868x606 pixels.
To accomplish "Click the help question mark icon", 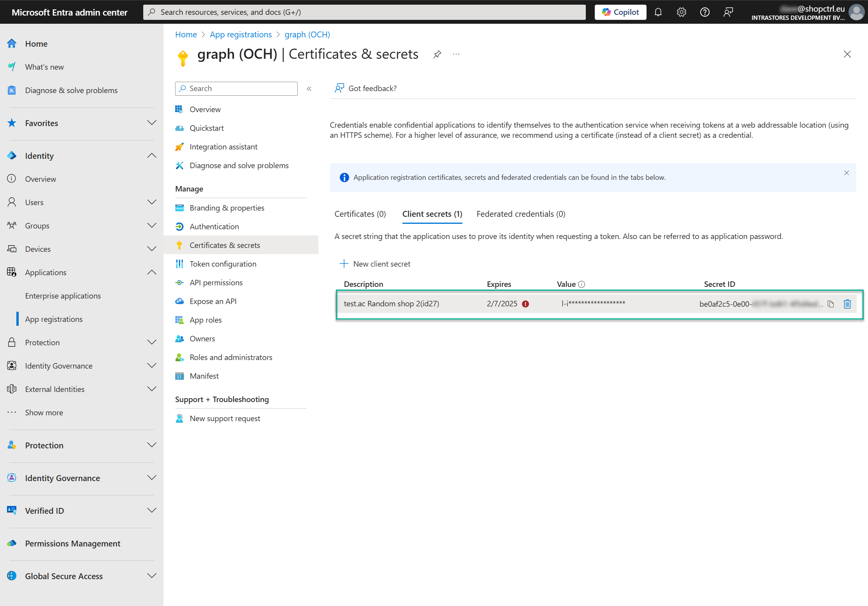I will coord(705,12).
